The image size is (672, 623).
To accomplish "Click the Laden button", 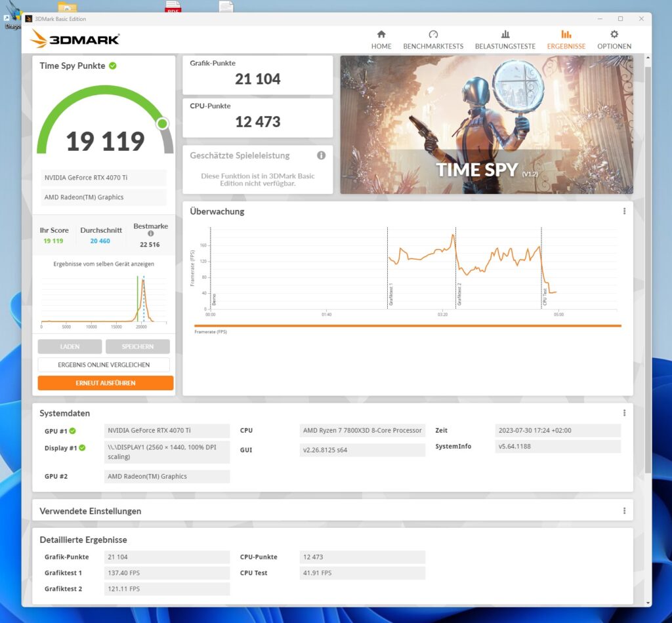I will (x=70, y=346).
